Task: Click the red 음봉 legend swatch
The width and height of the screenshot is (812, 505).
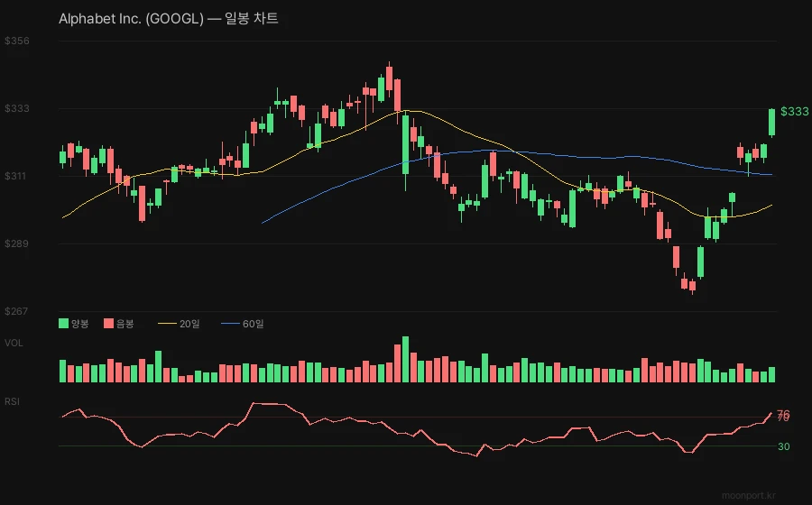Action: (109, 323)
